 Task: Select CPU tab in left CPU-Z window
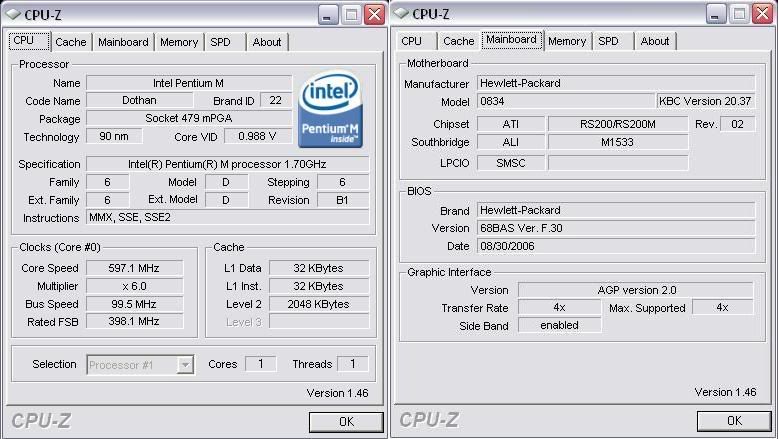[x=29, y=41]
